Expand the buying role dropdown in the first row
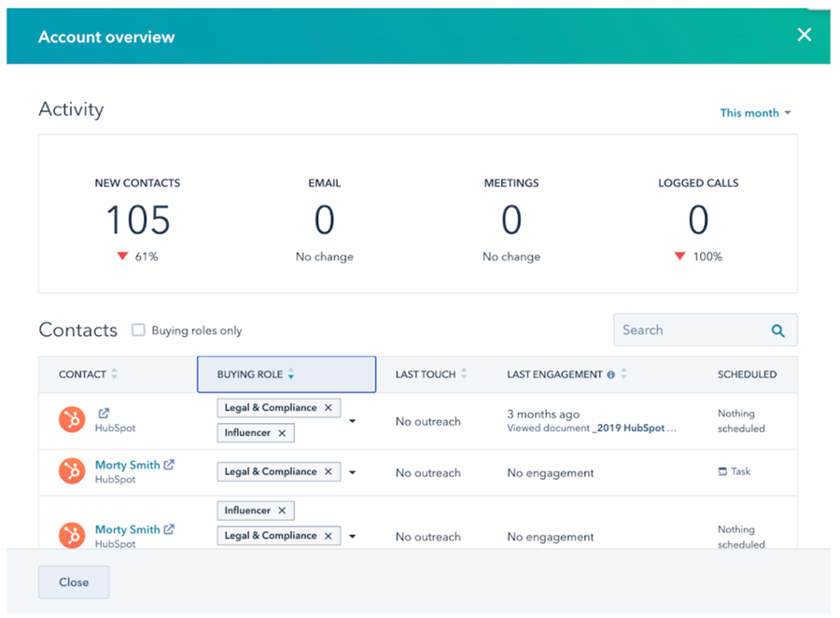The width and height of the screenshot is (840, 618). click(353, 421)
